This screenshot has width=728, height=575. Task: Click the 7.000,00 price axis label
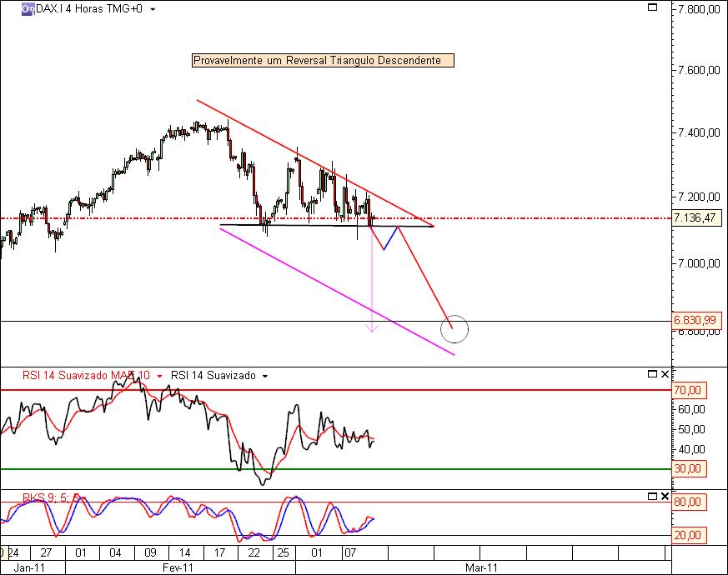point(699,263)
